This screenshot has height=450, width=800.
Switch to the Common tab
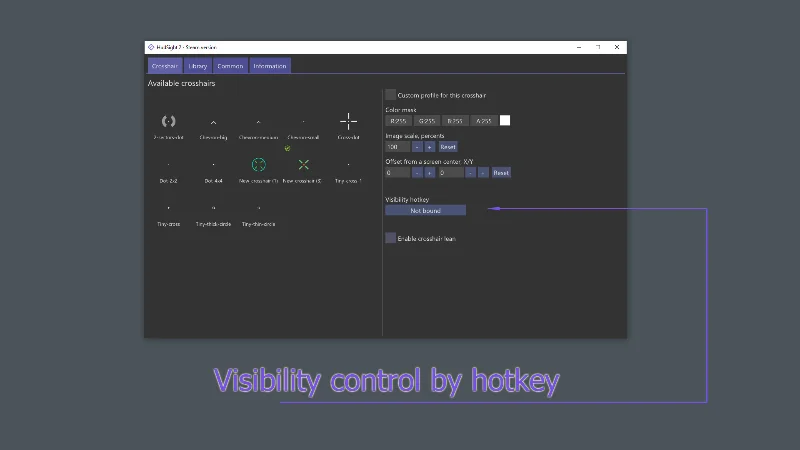(x=230, y=66)
